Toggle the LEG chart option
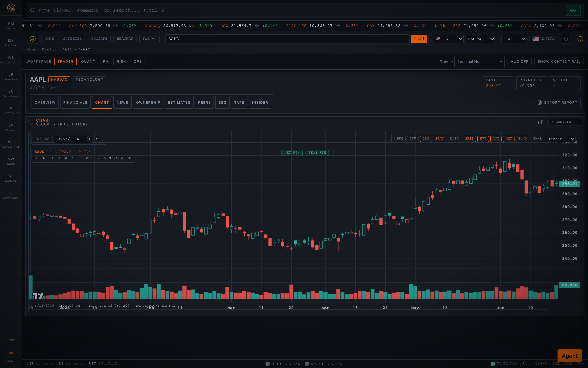This screenshot has width=588, height=368. (x=425, y=139)
